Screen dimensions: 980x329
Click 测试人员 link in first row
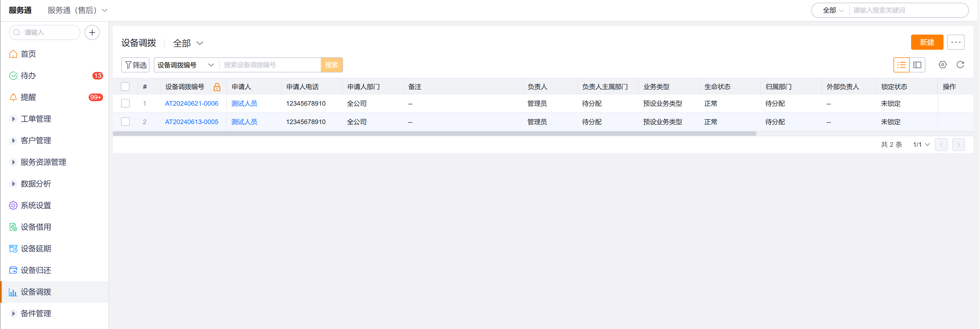pos(244,104)
